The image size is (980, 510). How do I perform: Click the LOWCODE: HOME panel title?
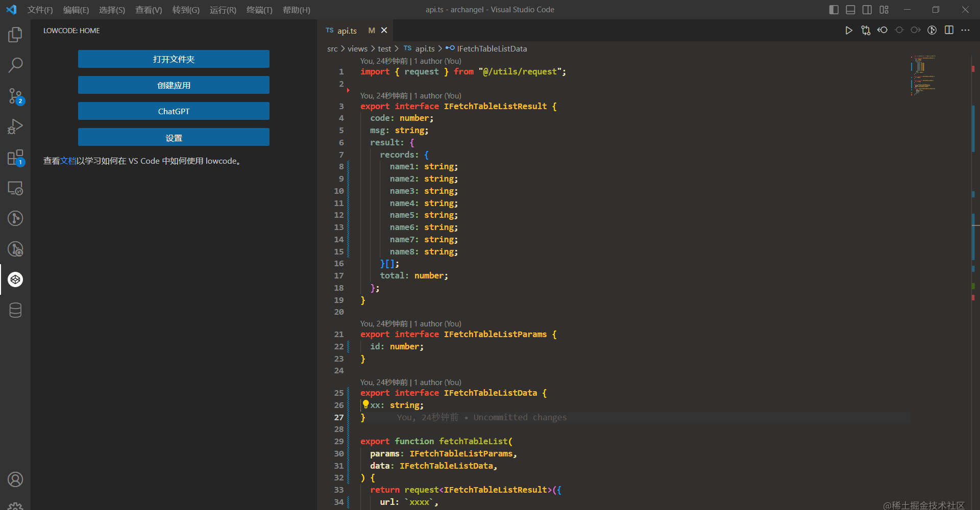(71, 31)
